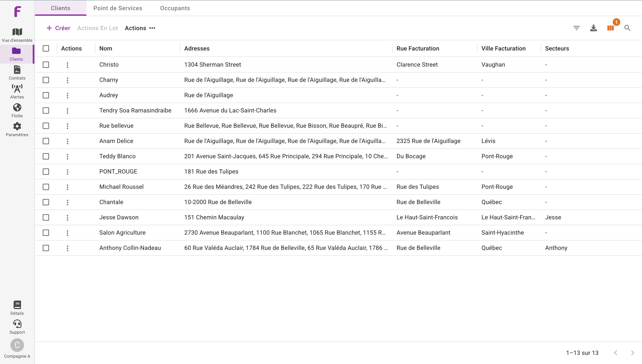Open the Alertes antenna icon

click(17, 89)
